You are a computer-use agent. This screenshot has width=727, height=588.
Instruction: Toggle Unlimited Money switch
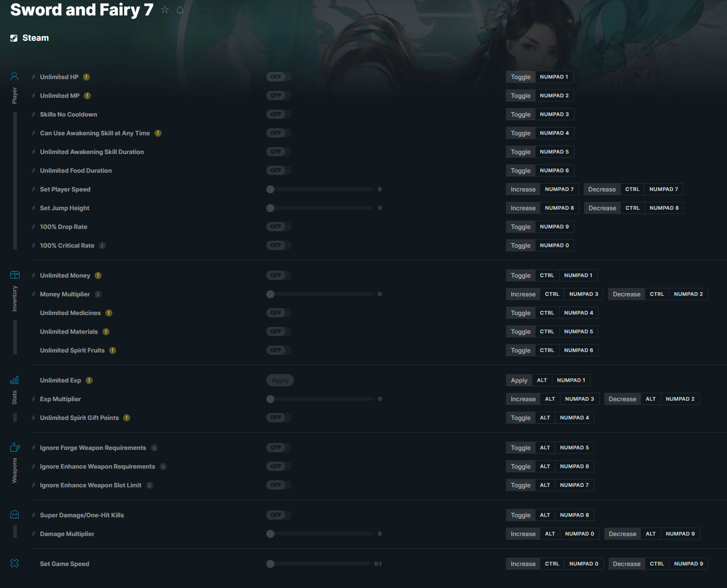point(279,275)
